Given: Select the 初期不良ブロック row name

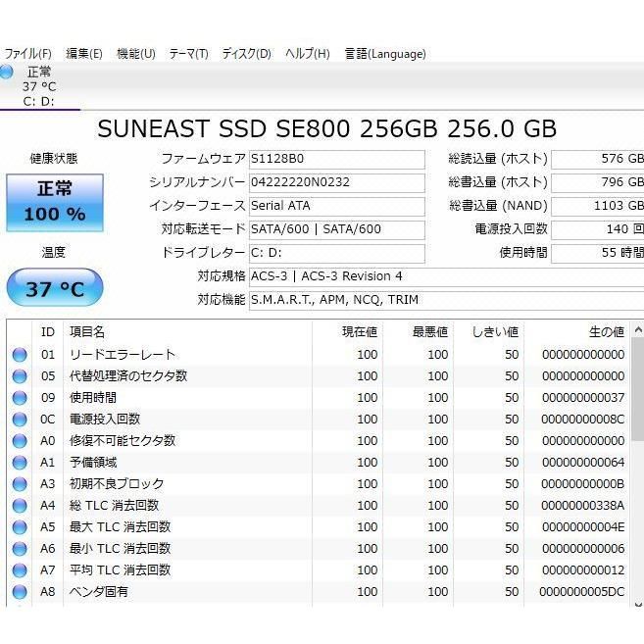Looking at the screenshot, I should click(x=117, y=484).
